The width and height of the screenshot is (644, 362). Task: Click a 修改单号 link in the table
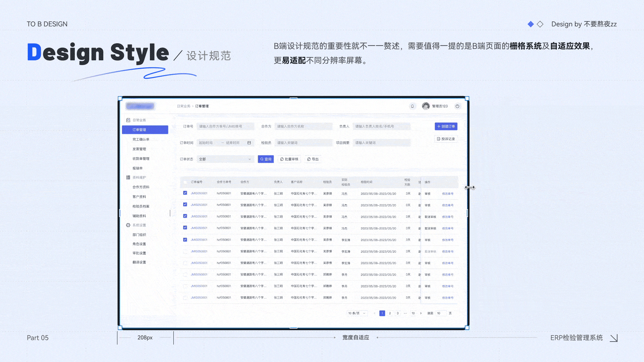447,193
